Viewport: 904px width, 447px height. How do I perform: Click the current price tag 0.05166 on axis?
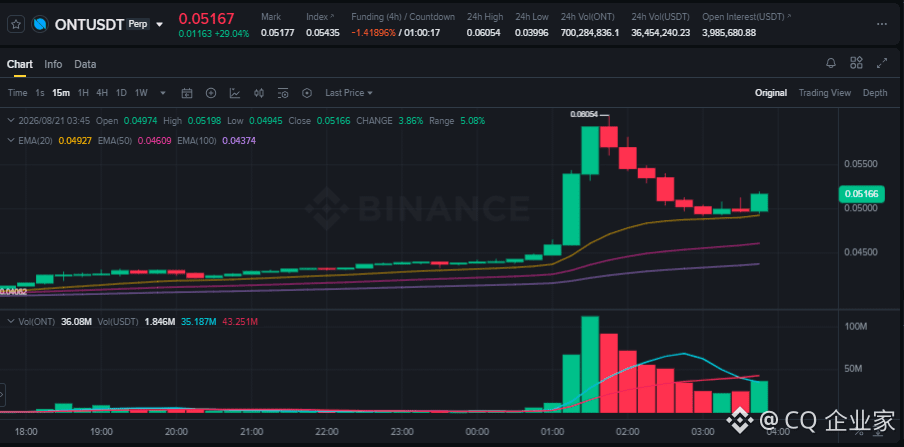click(x=861, y=194)
